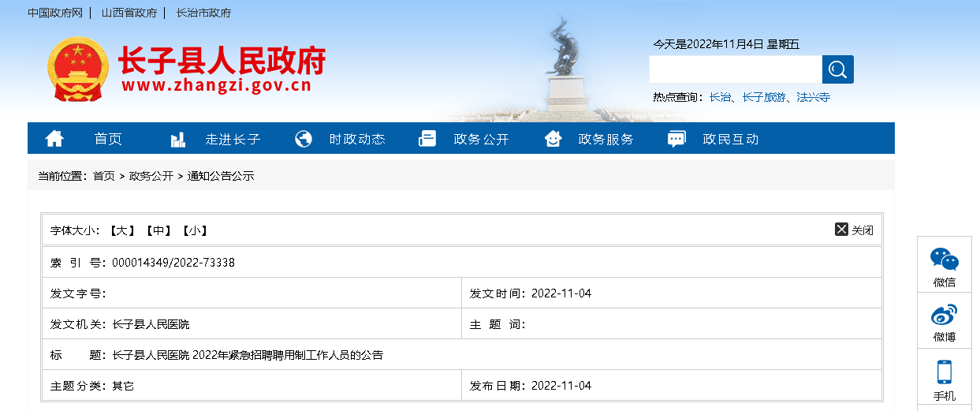Image resolution: width=980 pixels, height=411 pixels.
Task: Open the 政民互动 navigation menu item
Action: 731,139
